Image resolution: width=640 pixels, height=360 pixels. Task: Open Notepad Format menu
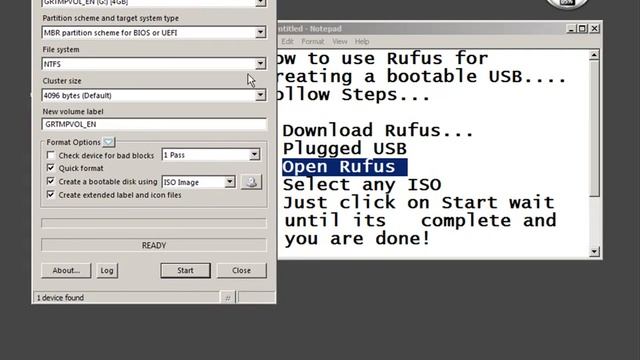(313, 42)
